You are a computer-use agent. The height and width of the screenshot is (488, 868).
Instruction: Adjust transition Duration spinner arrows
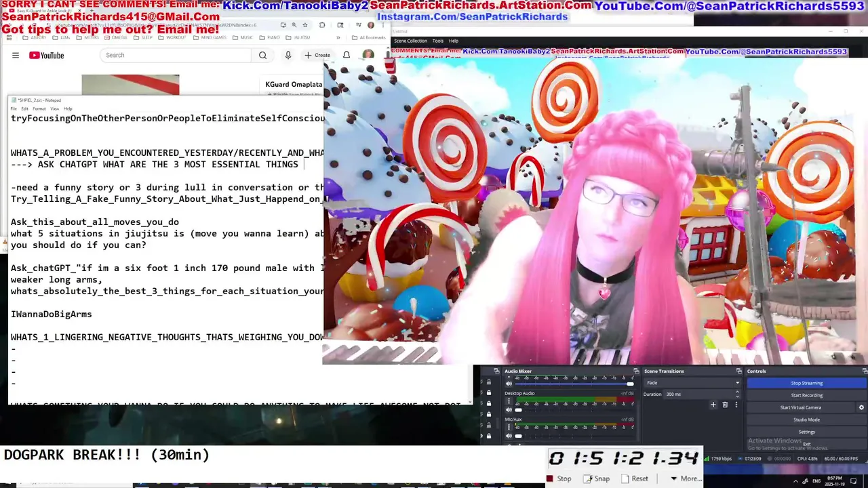pyautogui.click(x=737, y=394)
